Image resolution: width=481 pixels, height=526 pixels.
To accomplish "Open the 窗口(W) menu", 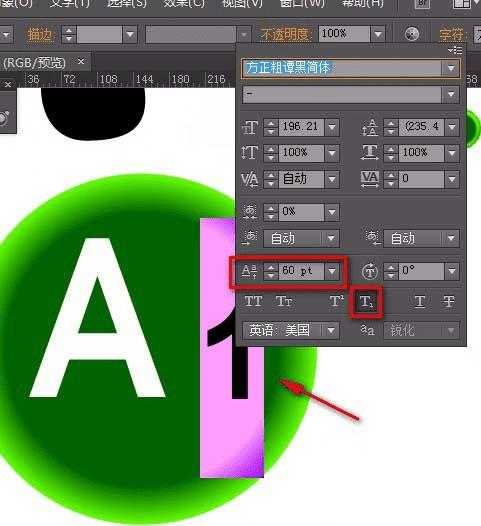I will click(302, 4).
